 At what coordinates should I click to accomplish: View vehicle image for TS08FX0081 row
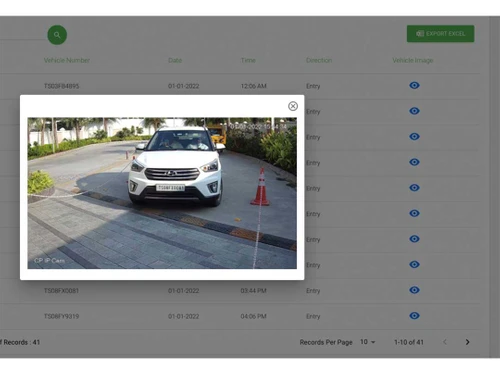click(x=414, y=290)
